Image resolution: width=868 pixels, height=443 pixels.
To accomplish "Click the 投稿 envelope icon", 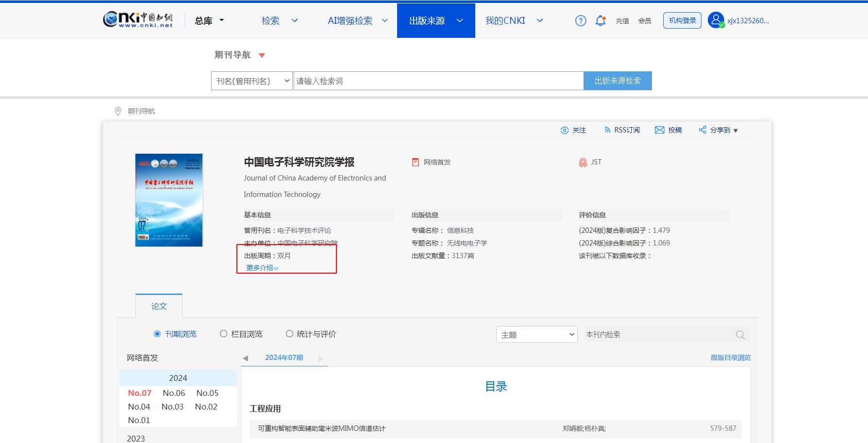I will [659, 130].
